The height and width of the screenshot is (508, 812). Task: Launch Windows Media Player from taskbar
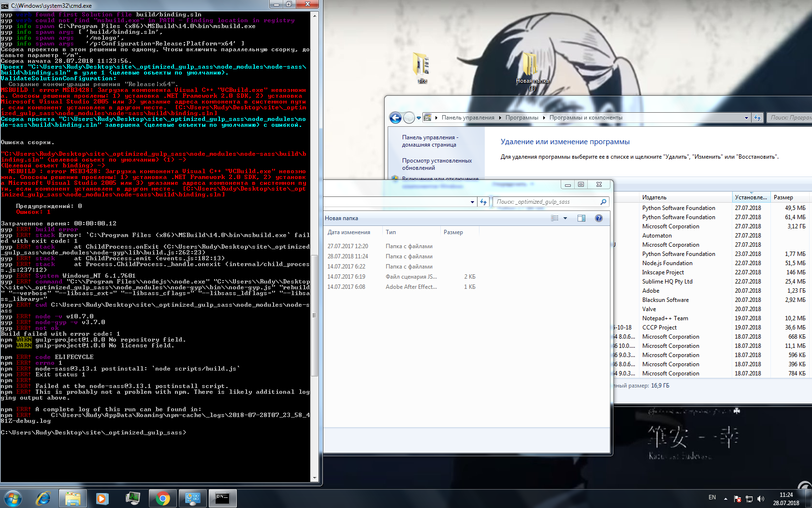tap(102, 498)
